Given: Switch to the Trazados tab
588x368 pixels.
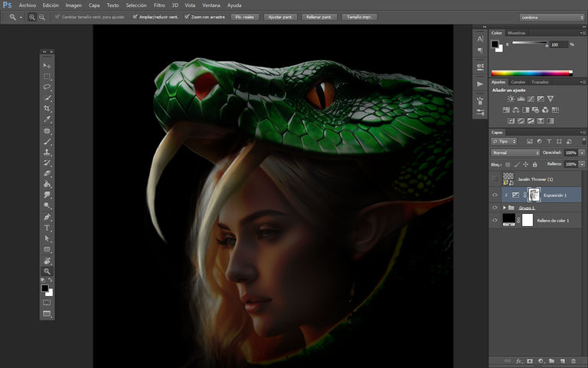Looking at the screenshot, I should pyautogui.click(x=540, y=82).
